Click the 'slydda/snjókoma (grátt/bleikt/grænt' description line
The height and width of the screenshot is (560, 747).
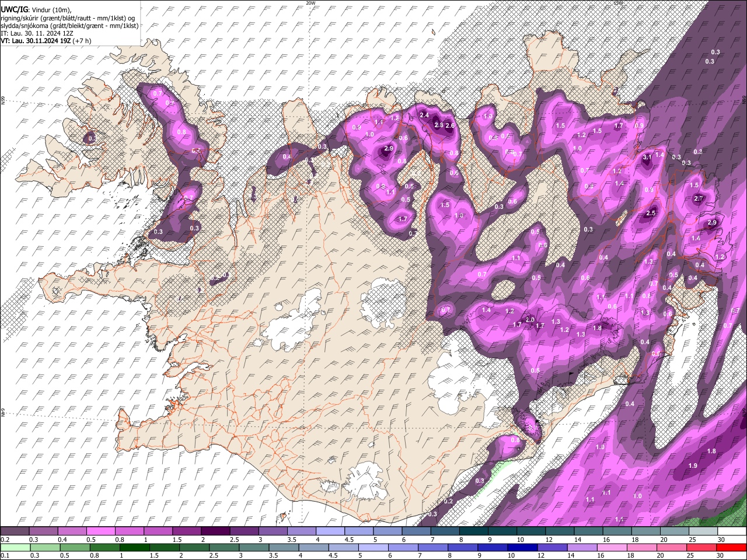pyautogui.click(x=69, y=26)
